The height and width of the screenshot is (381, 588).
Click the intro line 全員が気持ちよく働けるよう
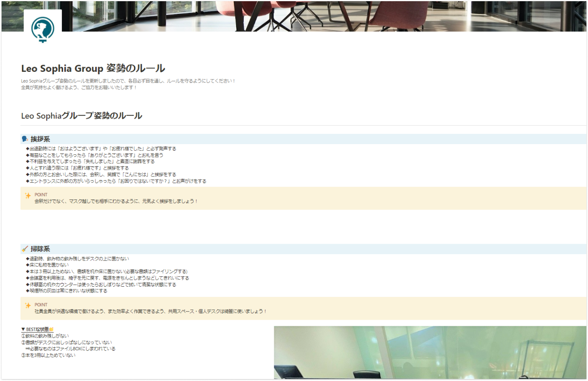pyautogui.click(x=79, y=88)
